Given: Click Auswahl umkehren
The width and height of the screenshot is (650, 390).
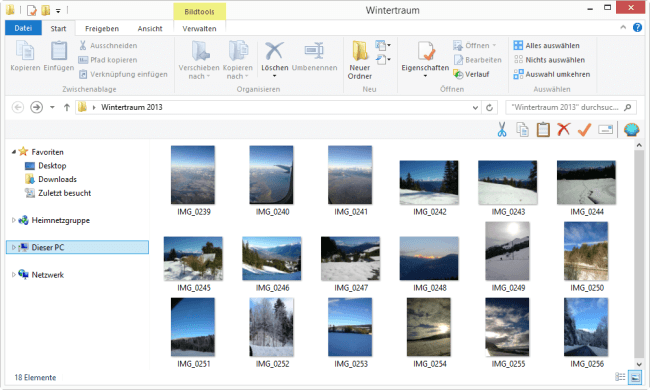Looking at the screenshot, I should pos(552,74).
